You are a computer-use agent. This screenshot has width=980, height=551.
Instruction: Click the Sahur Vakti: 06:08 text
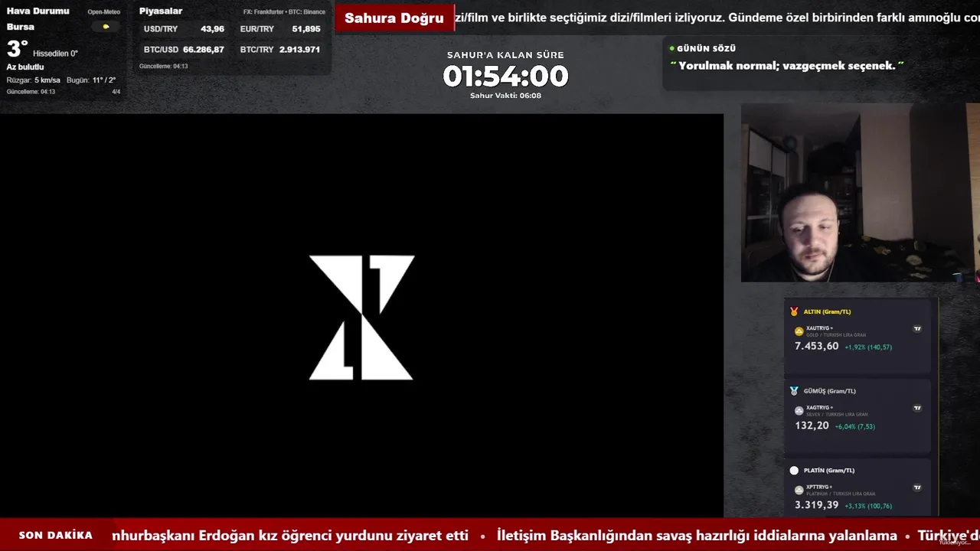tap(505, 96)
